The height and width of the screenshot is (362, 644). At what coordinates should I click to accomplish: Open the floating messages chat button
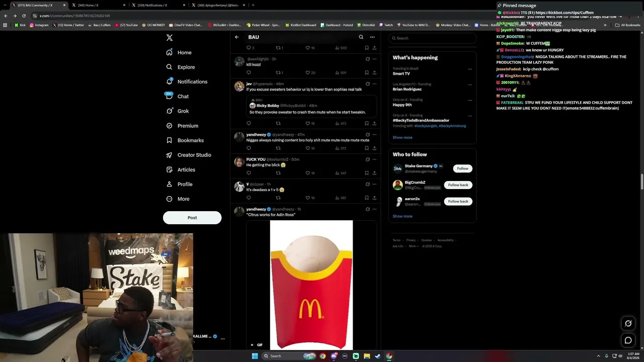click(628, 340)
